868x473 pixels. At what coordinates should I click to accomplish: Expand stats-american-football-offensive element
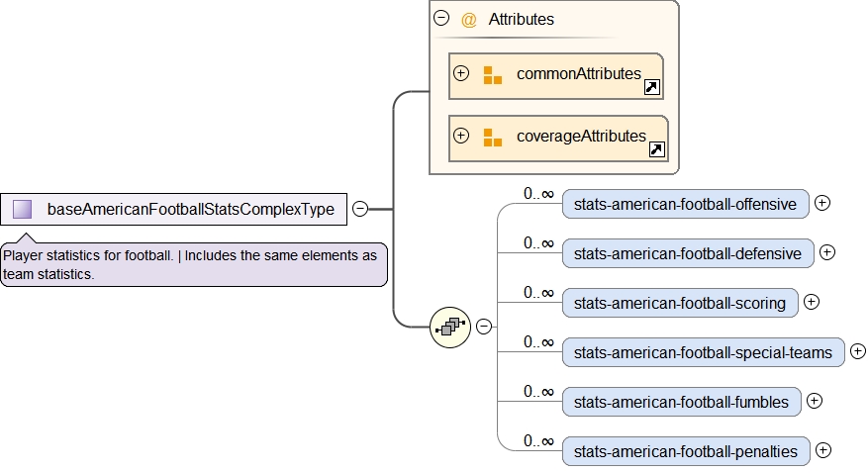(x=822, y=203)
